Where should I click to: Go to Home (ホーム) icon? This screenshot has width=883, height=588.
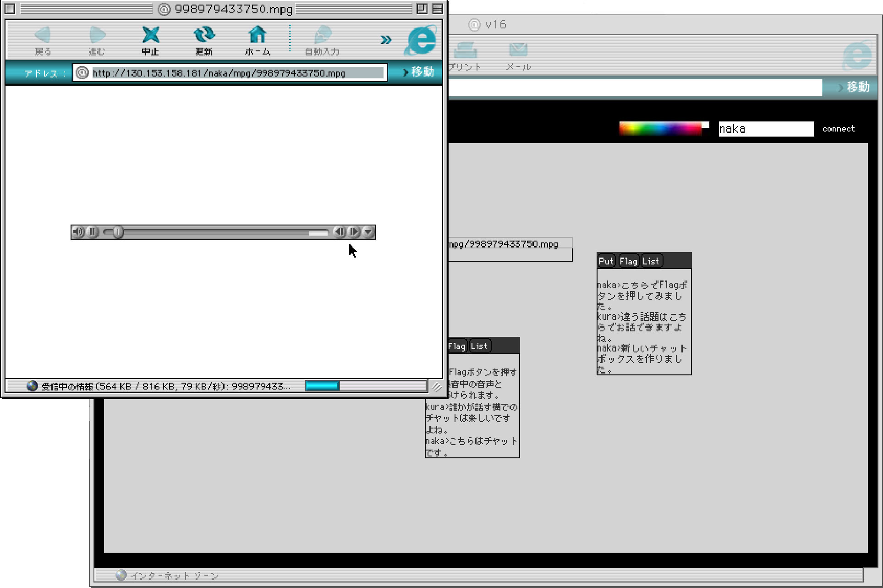point(258,35)
